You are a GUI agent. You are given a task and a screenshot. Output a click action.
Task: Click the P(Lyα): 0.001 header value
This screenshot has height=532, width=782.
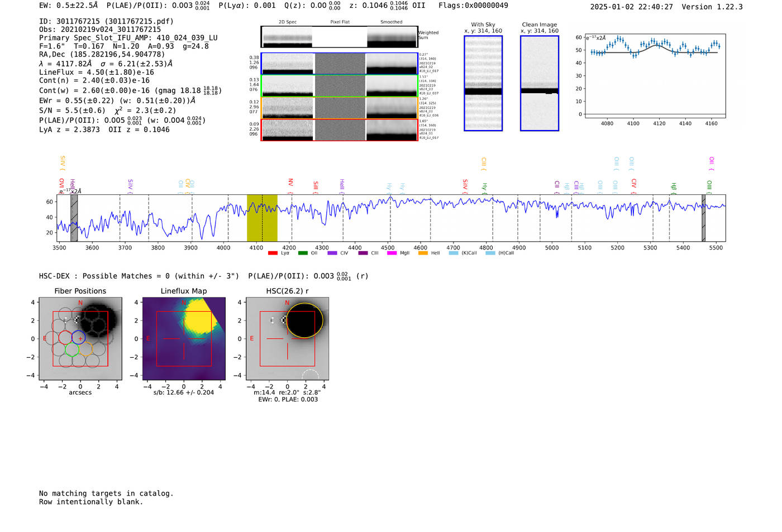(247, 6)
